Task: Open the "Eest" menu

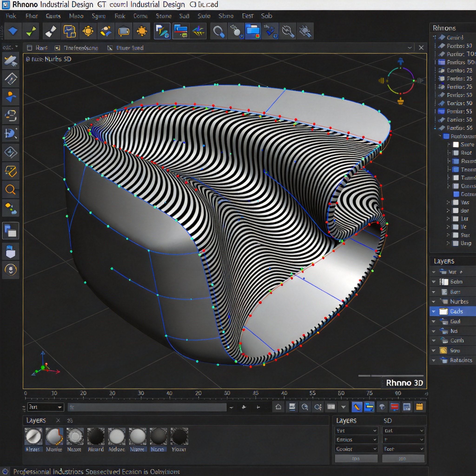Action: coord(248,16)
